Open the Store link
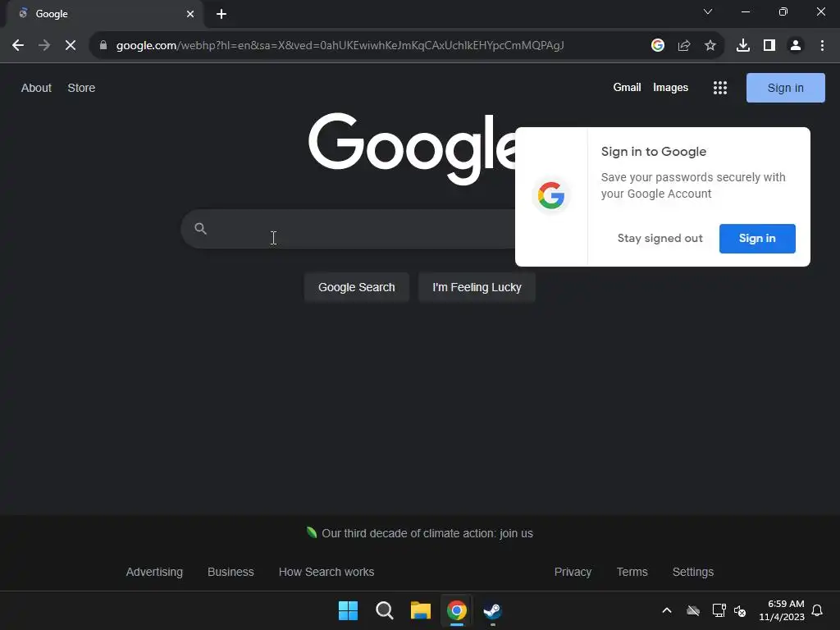The height and width of the screenshot is (630, 840). coord(81,88)
